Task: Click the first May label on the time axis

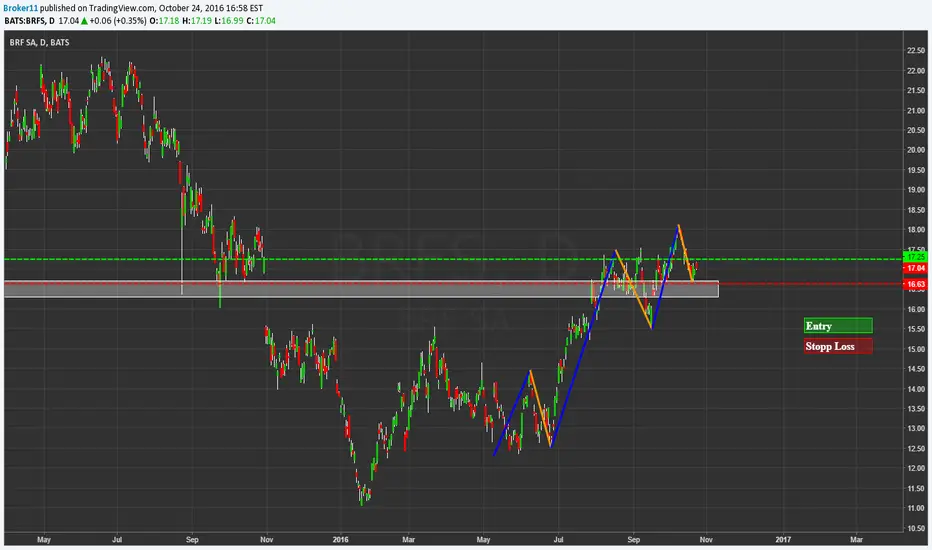Action: pos(44,540)
